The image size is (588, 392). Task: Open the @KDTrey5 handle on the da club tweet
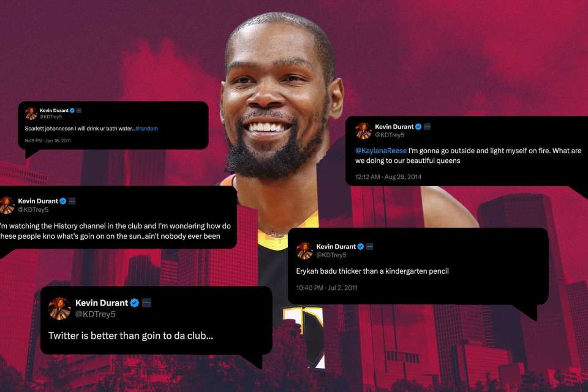tap(96, 314)
